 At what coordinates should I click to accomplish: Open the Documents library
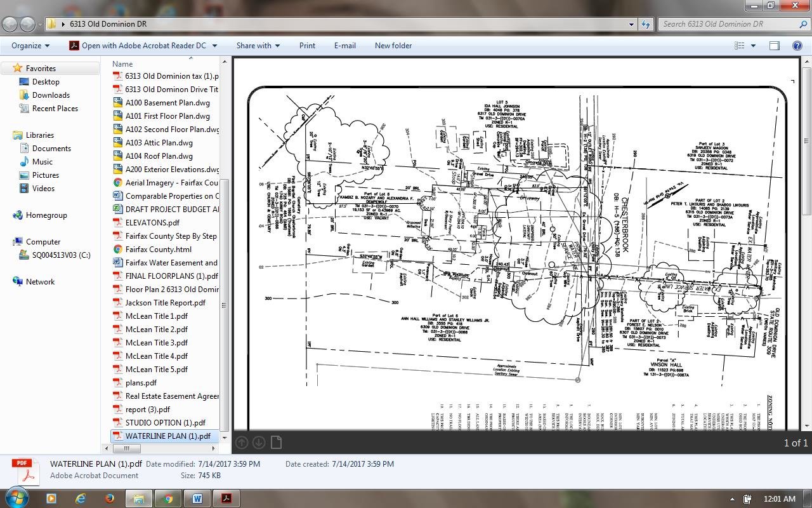(x=51, y=149)
